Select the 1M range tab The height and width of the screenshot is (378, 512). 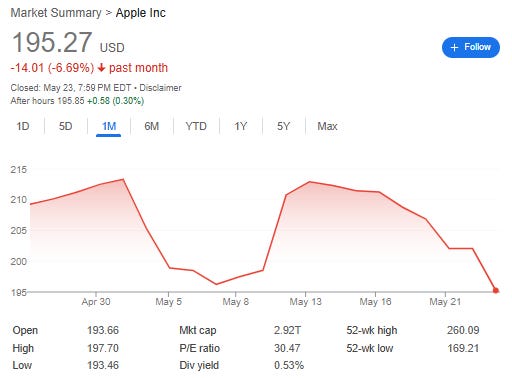109,126
